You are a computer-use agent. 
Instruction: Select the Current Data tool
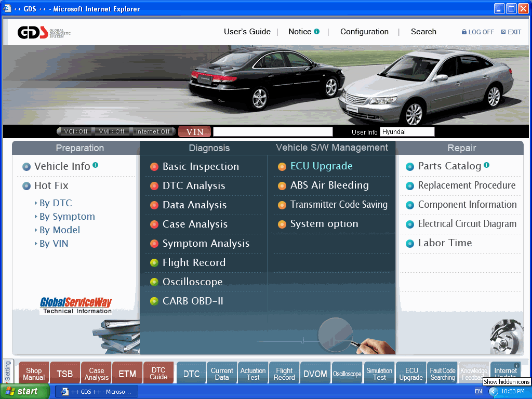tap(222, 373)
